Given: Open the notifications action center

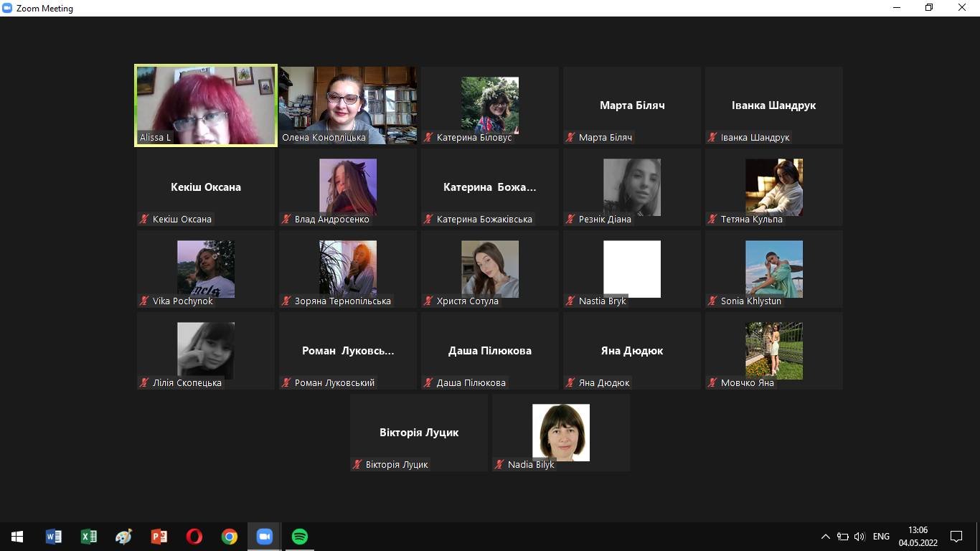Looking at the screenshot, I should 956,537.
